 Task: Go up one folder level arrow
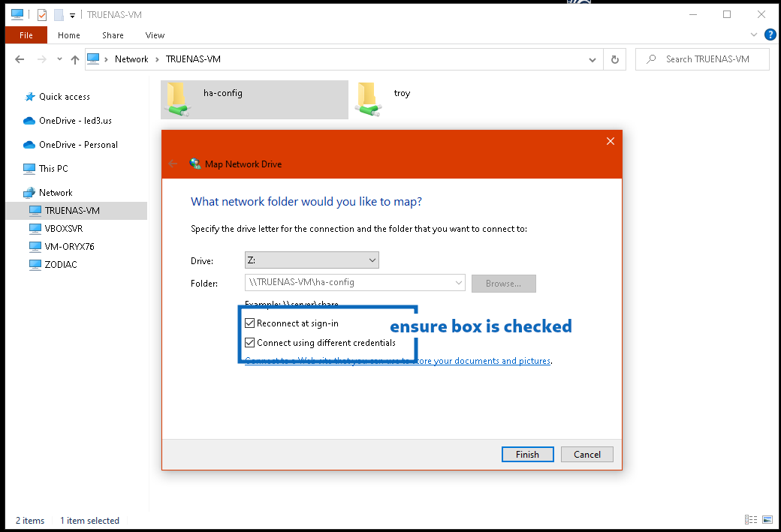(x=74, y=60)
